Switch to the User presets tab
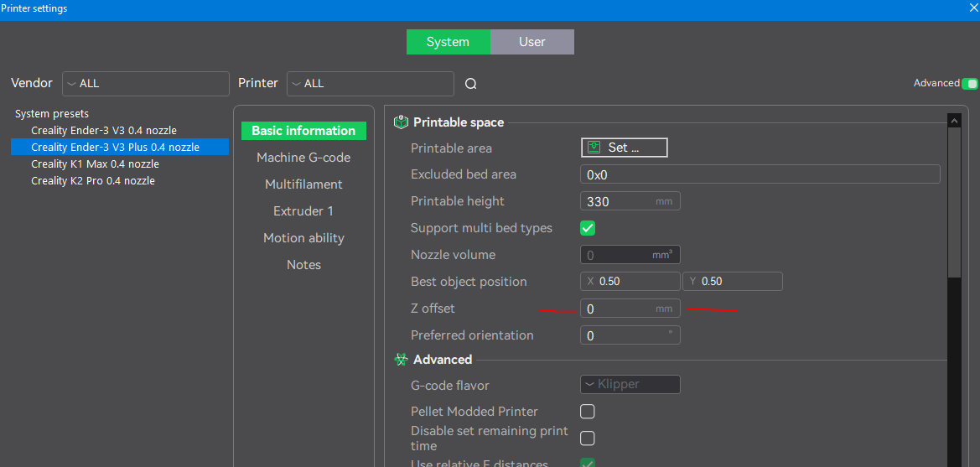This screenshot has width=980, height=467. coord(531,42)
